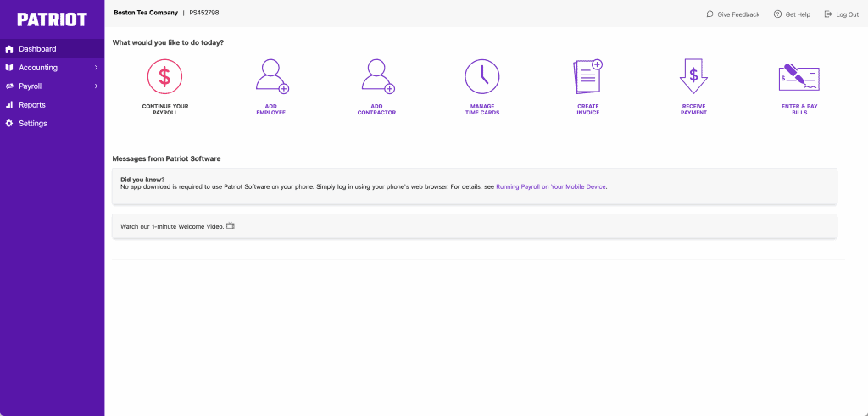Screen dimensions: 868x416
Task: Click the Get Help link
Action: [x=792, y=14]
